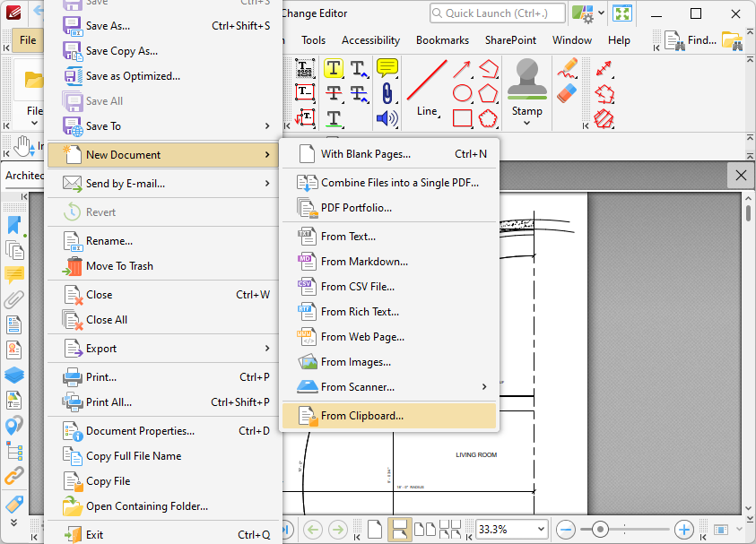Expand the Save To submenu
The image size is (756, 544).
161,128
